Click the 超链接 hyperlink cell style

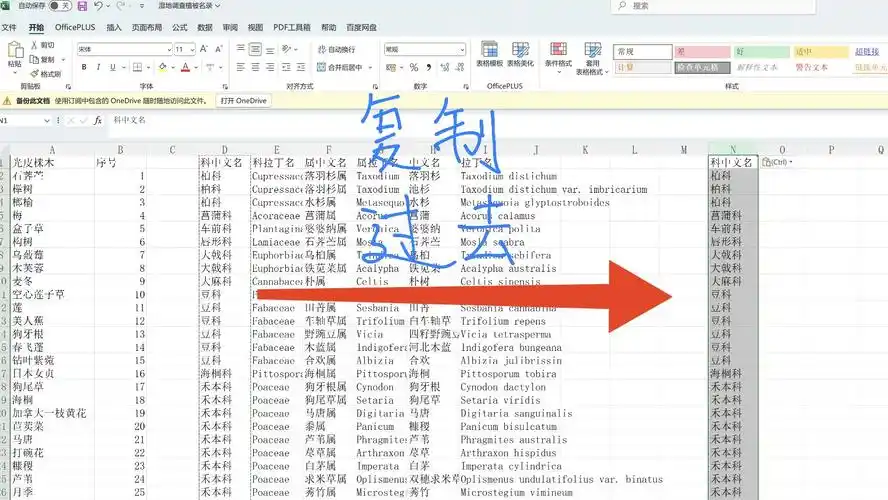point(867,52)
